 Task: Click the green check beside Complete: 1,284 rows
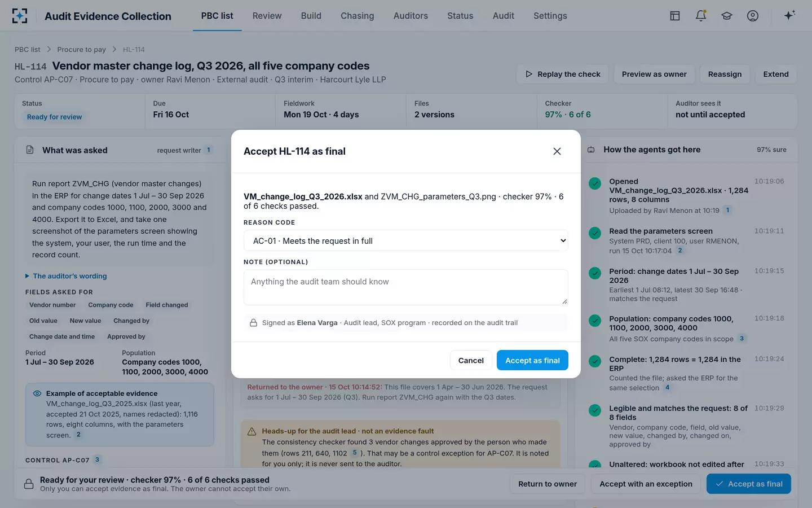[595, 361]
